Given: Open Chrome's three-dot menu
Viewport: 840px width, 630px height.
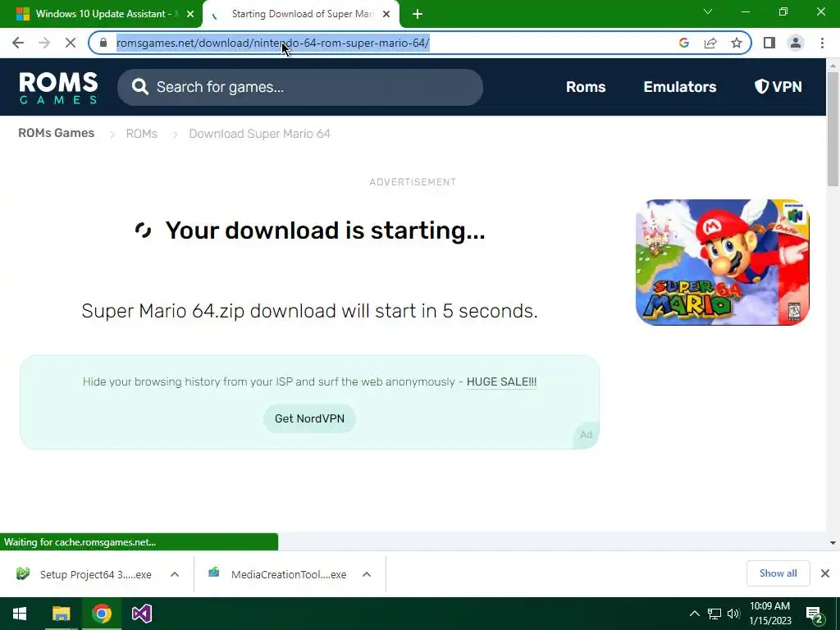Looking at the screenshot, I should click(822, 43).
